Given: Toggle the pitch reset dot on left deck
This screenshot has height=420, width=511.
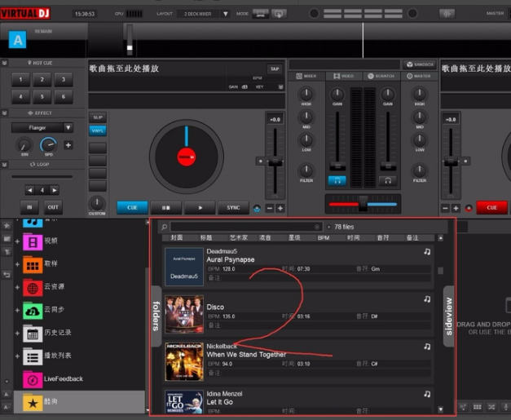Looking at the screenshot, I should pyautogui.click(x=260, y=161).
